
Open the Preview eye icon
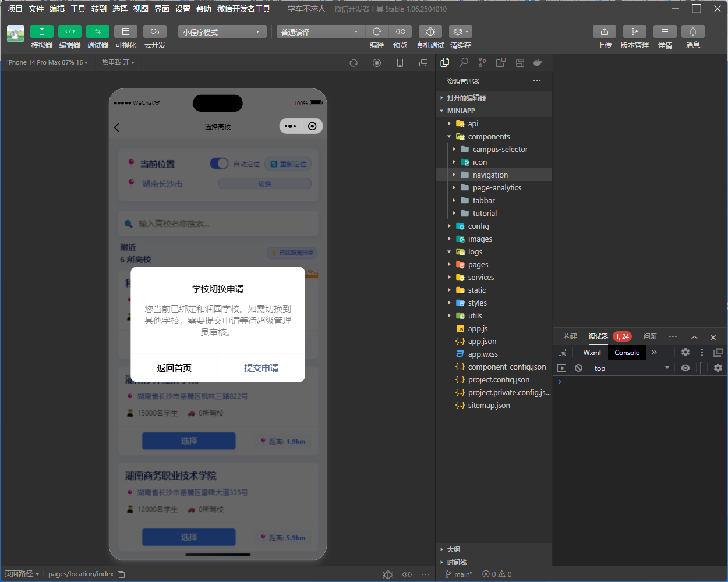400,31
